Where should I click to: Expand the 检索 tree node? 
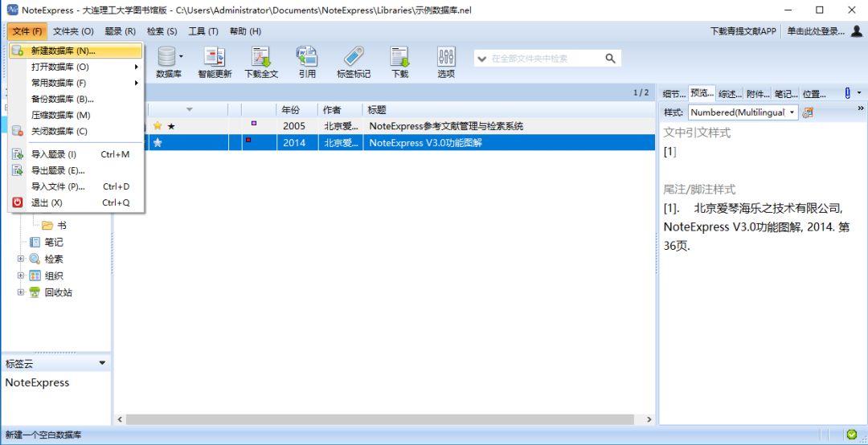[21, 259]
